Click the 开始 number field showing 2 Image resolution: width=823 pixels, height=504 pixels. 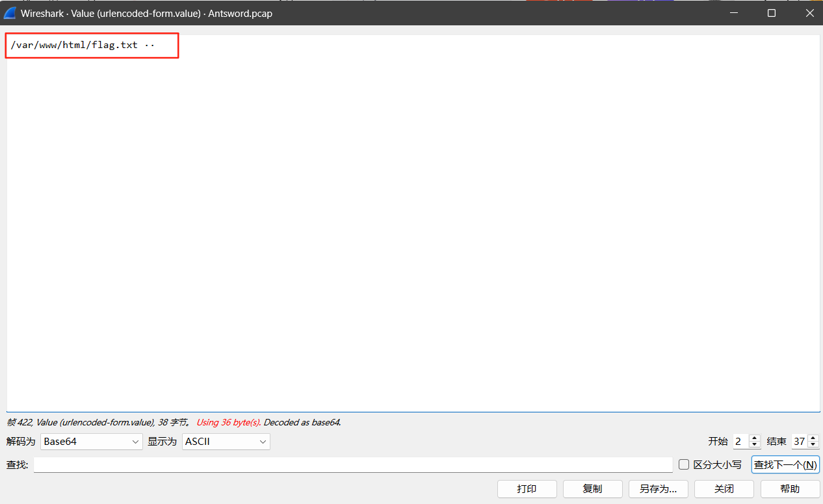740,442
